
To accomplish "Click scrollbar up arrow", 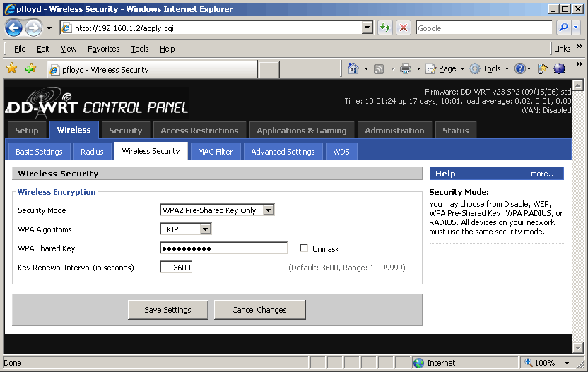I will point(578,85).
